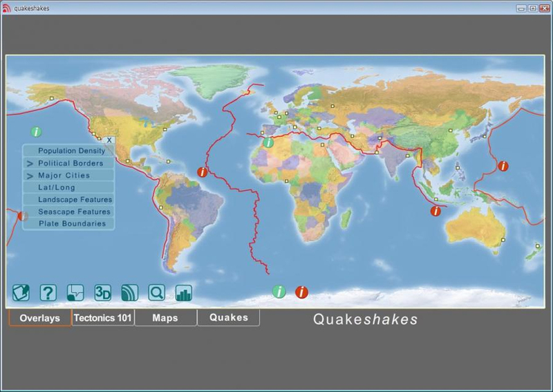553x392 pixels.
Task: Click the city marker in Peru
Action: click(161, 207)
